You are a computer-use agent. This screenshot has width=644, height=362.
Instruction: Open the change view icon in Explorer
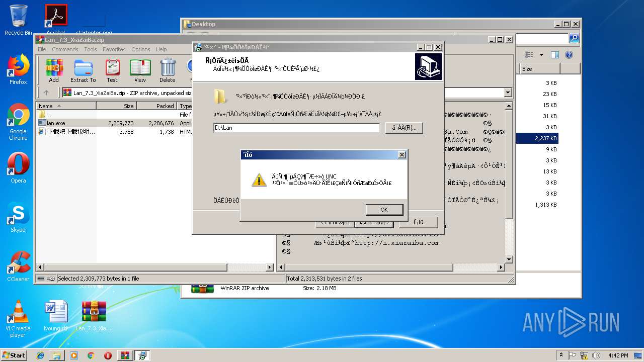529,55
